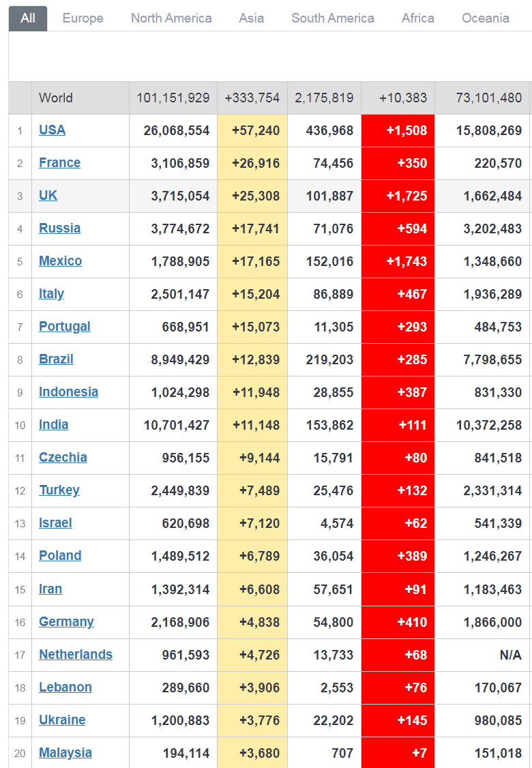Open the USA country link

click(52, 130)
